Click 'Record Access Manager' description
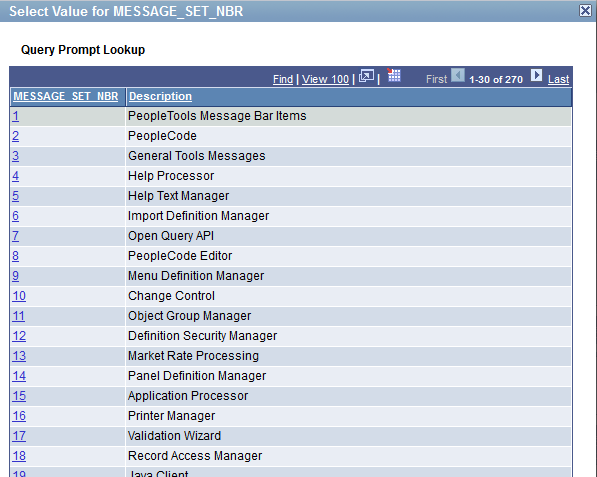Image resolution: width=597 pixels, height=477 pixels. (x=195, y=456)
